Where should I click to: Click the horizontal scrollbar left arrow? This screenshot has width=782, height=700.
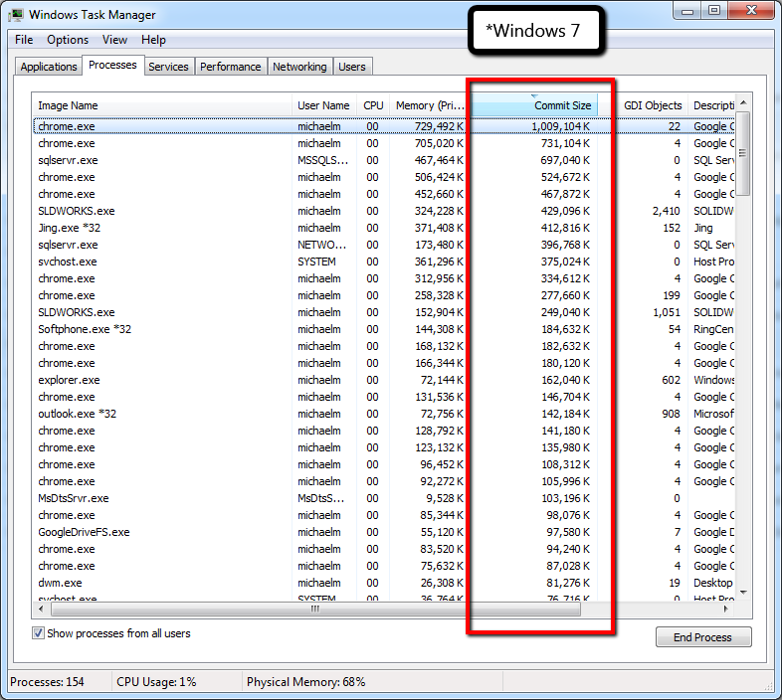(41, 609)
